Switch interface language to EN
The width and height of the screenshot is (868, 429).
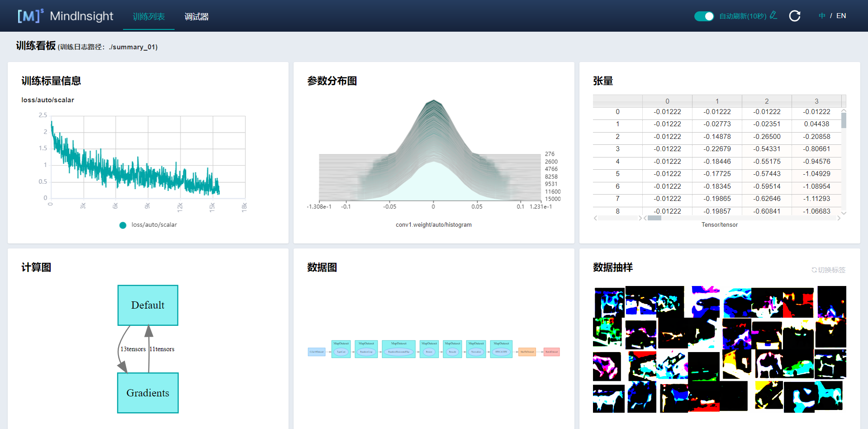pos(841,15)
